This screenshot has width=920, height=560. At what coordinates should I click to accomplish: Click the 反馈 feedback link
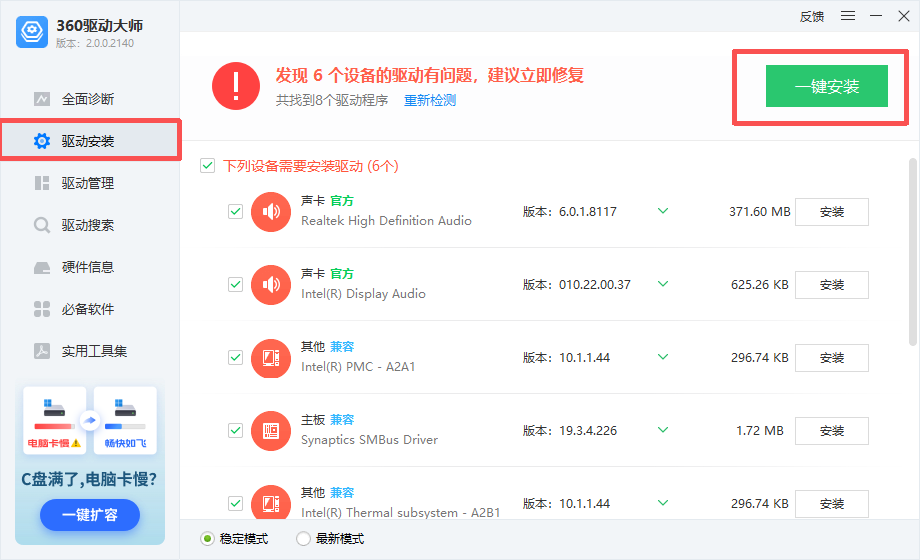click(x=812, y=16)
